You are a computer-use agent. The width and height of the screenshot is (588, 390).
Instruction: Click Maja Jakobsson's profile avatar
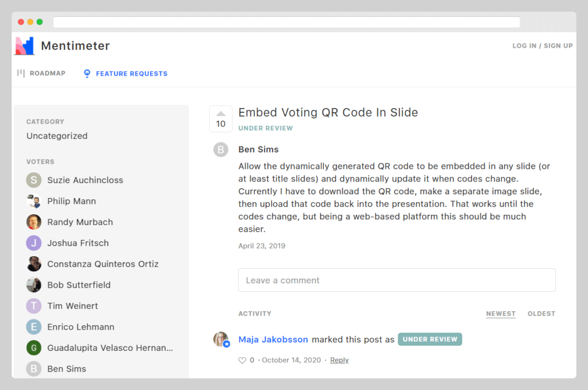[x=221, y=339]
